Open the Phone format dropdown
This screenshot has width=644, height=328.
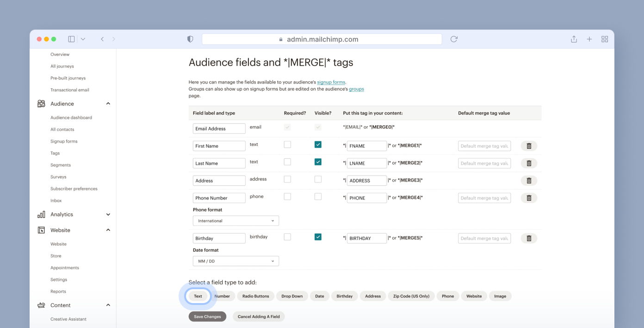pos(235,221)
